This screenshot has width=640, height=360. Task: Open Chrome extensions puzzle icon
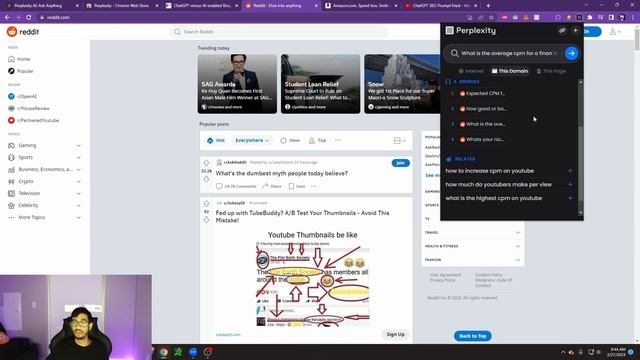point(589,18)
